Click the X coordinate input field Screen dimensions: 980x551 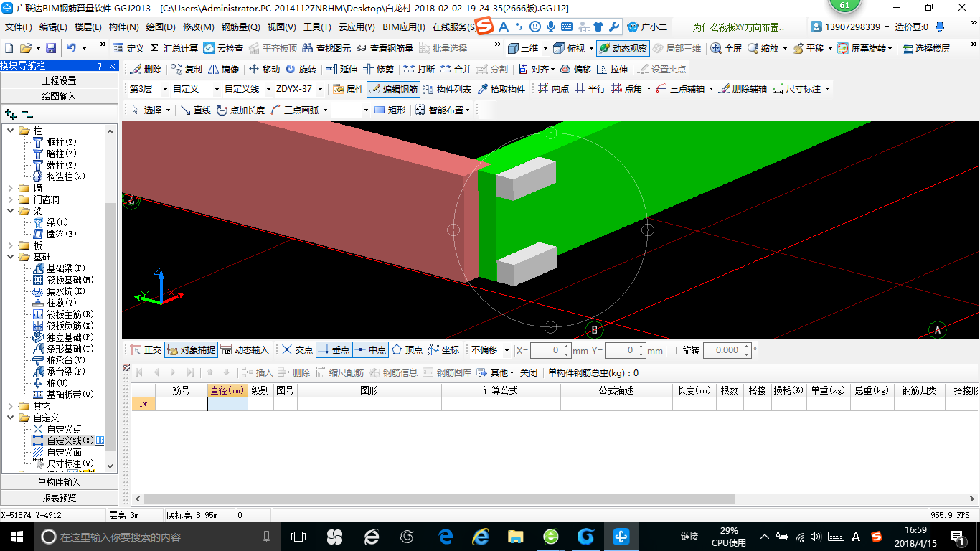coord(550,350)
